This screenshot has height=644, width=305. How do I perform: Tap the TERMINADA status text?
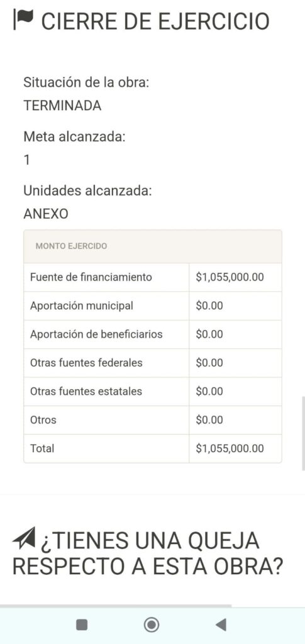tap(62, 106)
